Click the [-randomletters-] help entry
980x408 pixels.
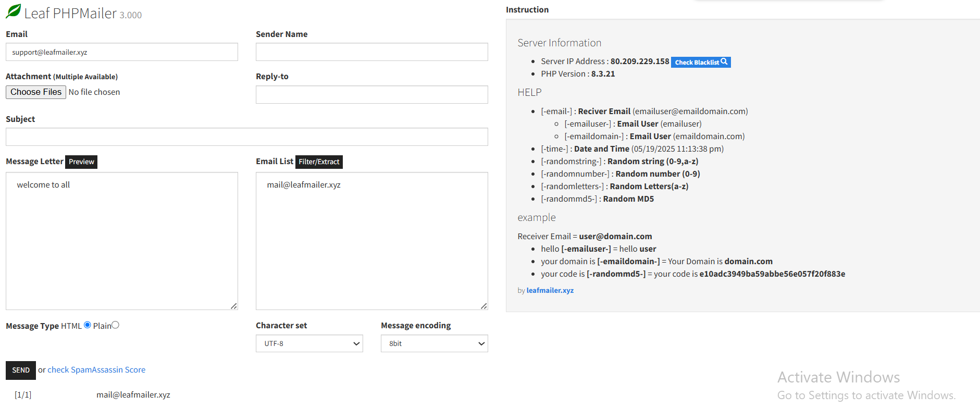pyautogui.click(x=615, y=186)
